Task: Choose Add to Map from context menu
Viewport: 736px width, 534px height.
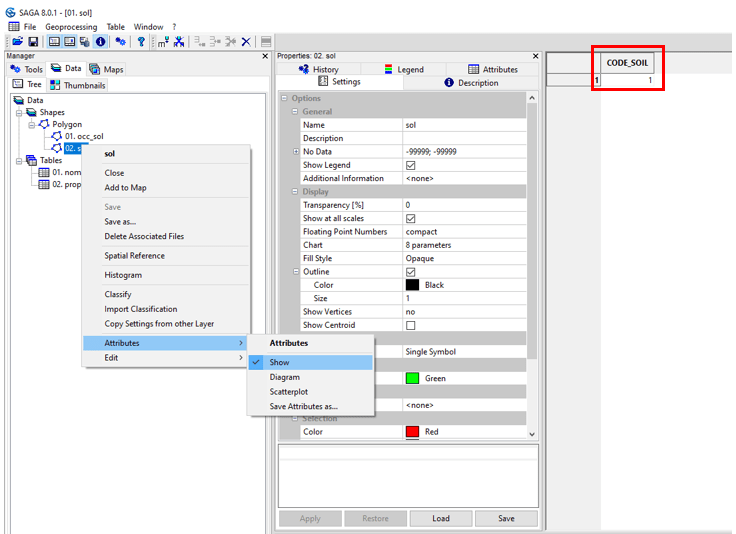Action: pyautogui.click(x=125, y=187)
